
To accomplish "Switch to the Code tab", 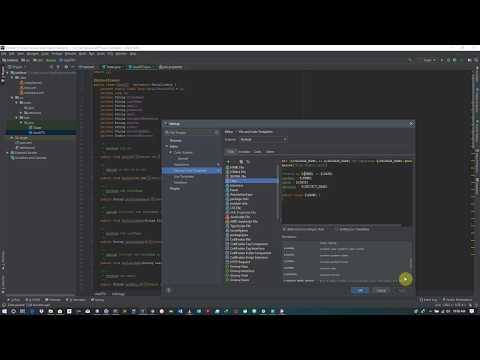I will [258, 152].
